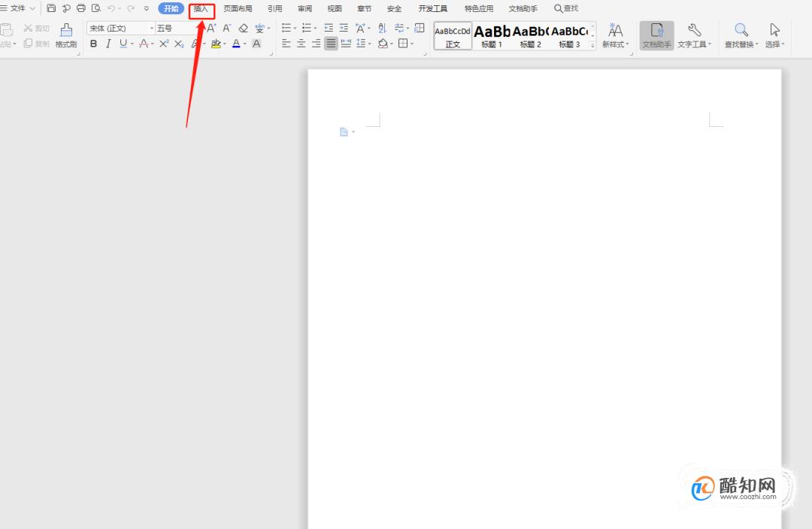Click the Distributed alignment icon

[346, 44]
